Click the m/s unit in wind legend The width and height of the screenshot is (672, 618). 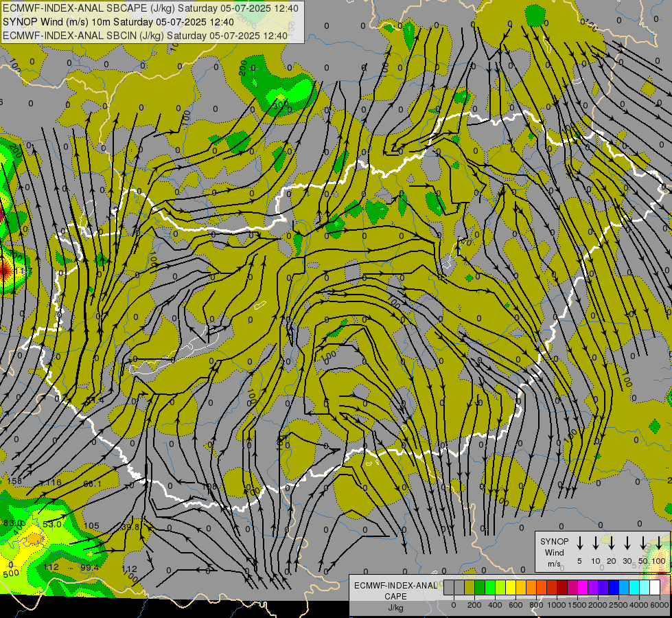pos(554,564)
